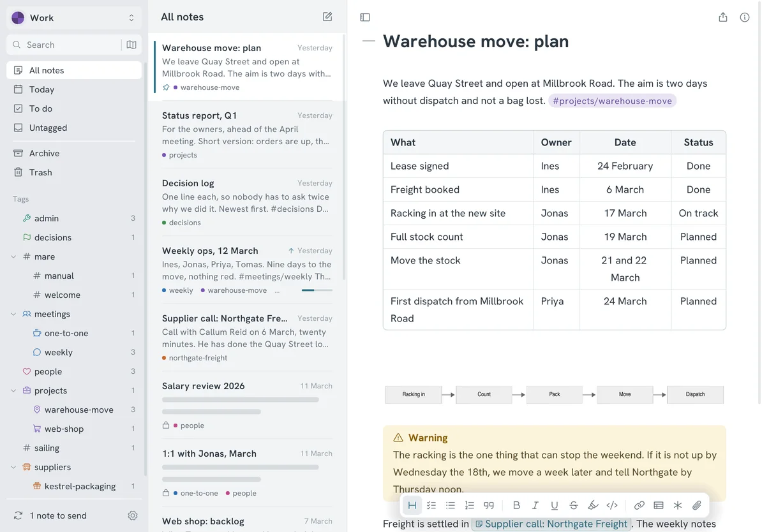Select warehouse-move tag in sidebar
Image resolution: width=762 pixels, height=532 pixels.
(74, 410)
